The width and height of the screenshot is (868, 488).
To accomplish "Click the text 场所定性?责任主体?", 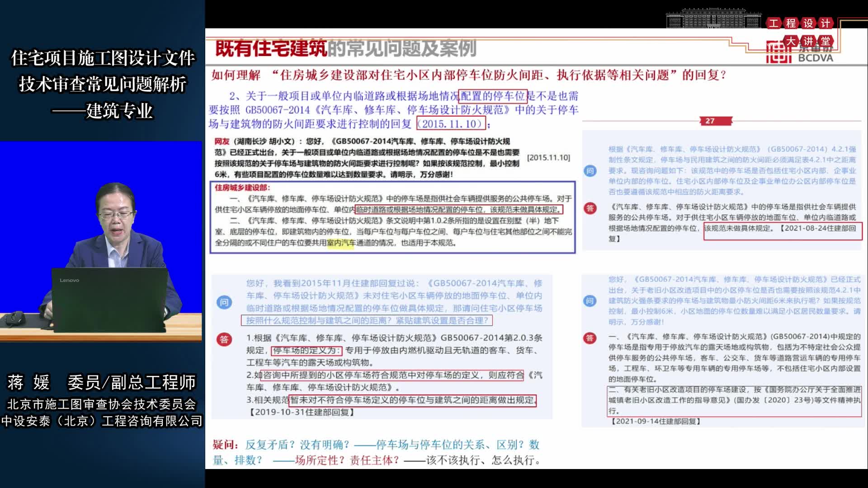I will pyautogui.click(x=347, y=460).
